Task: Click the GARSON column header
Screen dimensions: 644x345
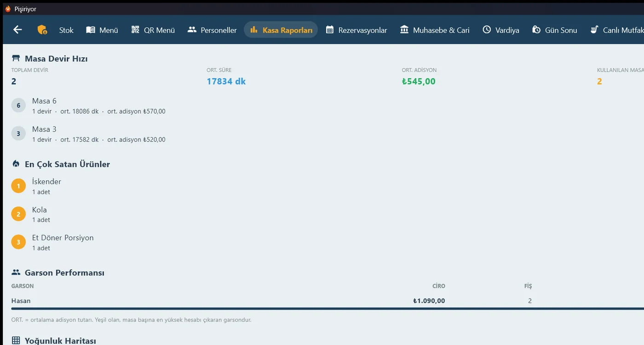Action: 23,286
